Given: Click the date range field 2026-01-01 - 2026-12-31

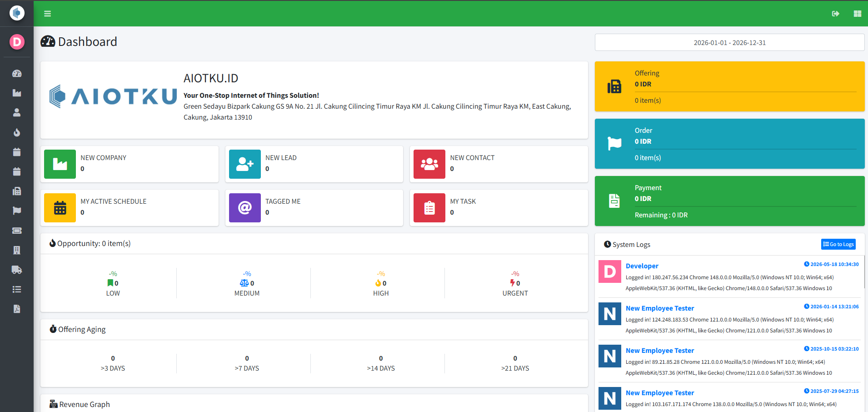Looking at the screenshot, I should 730,42.
